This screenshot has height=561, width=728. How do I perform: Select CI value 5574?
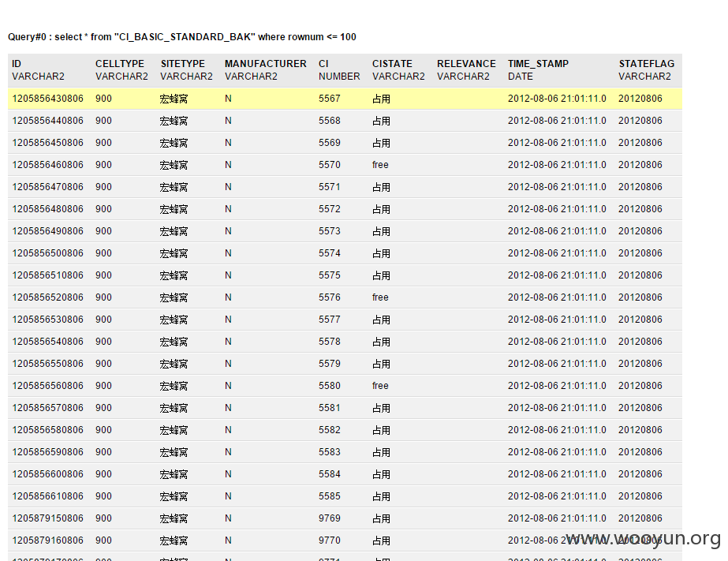tap(330, 253)
